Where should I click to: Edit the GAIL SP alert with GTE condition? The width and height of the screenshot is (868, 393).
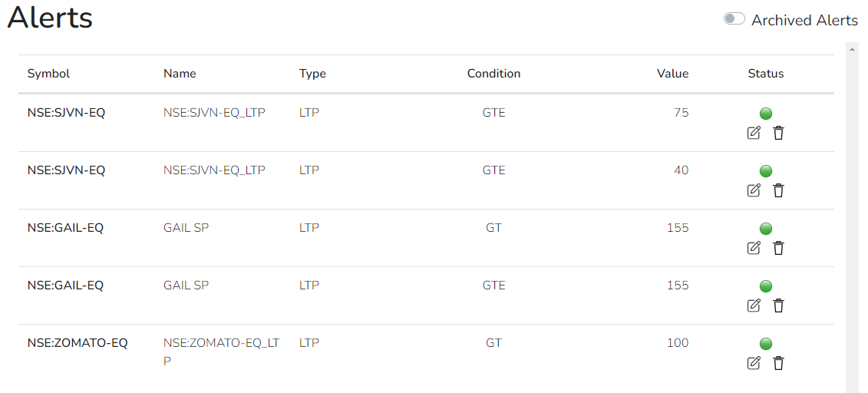(754, 305)
